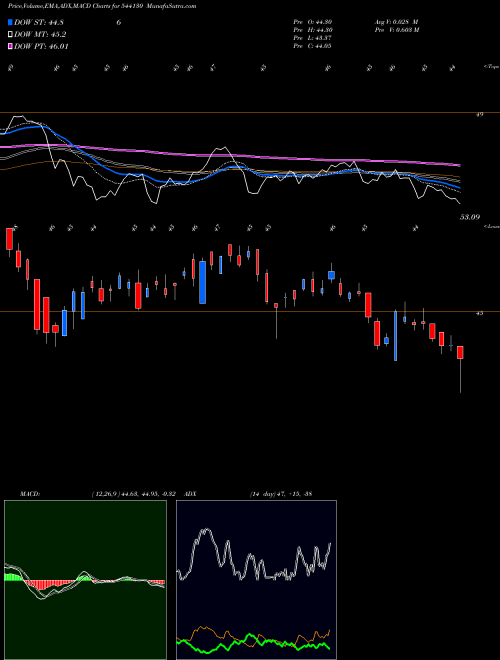The image size is (500, 660).
Task: Click the large blue candle near the chart middle
Action: pyautogui.click(x=202, y=282)
